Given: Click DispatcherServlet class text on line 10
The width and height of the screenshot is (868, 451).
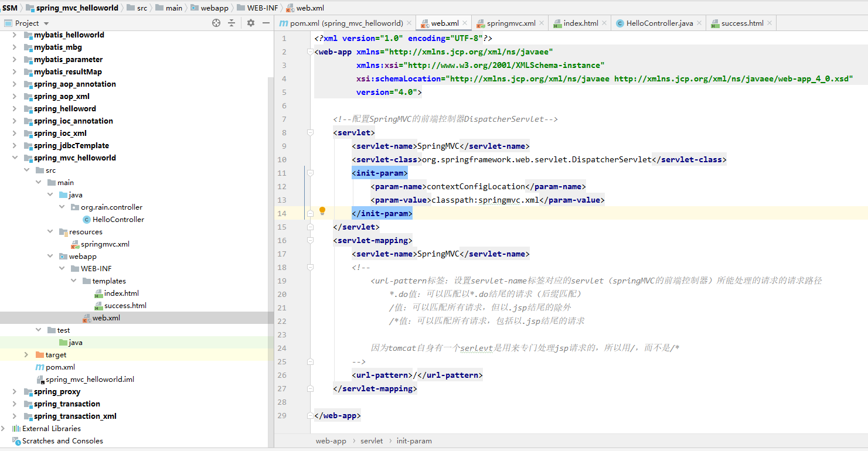Looking at the screenshot, I should (611, 159).
